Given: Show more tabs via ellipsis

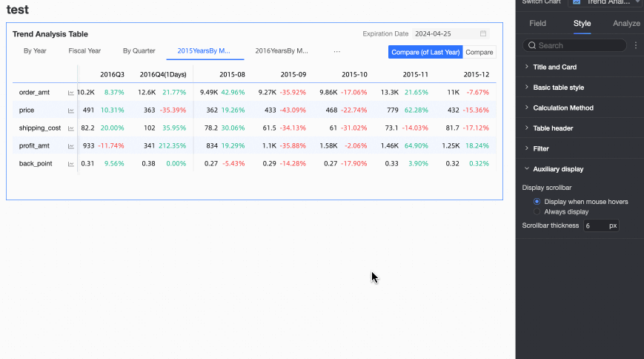Looking at the screenshot, I should pos(336,51).
